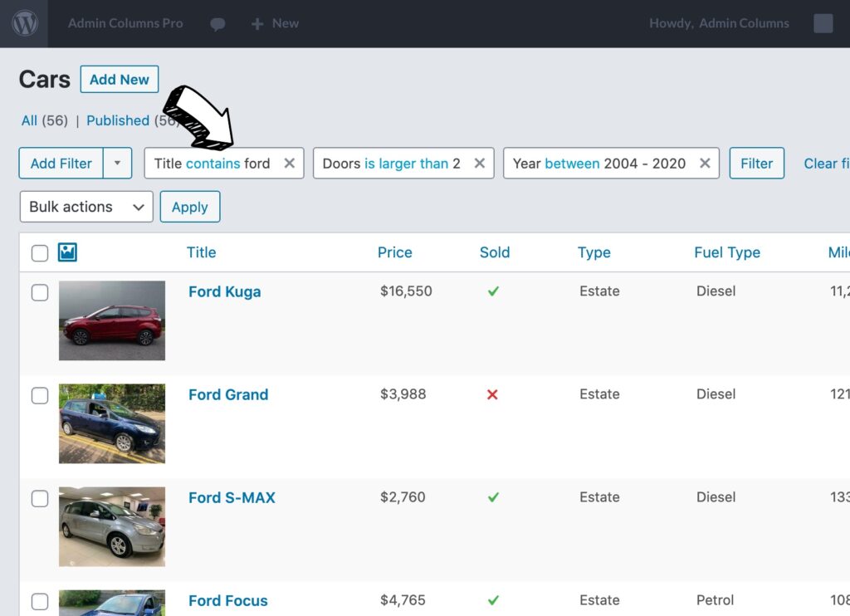Remove the 'Title contains ford' filter
850x616 pixels.
tap(290, 164)
